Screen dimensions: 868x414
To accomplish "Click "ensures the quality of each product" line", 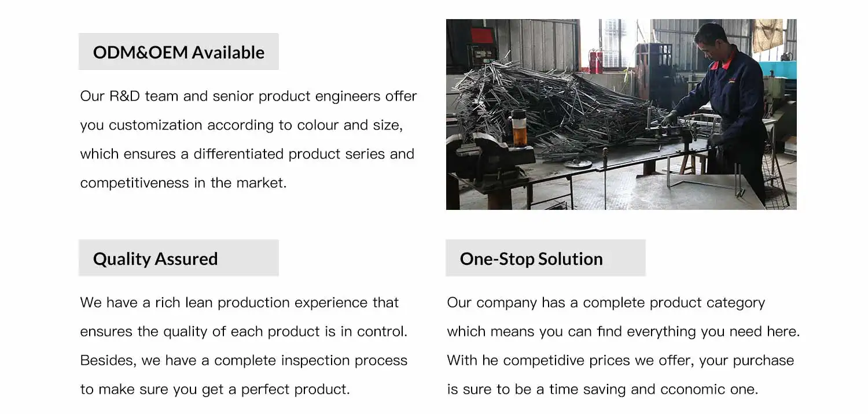I will click(244, 331).
